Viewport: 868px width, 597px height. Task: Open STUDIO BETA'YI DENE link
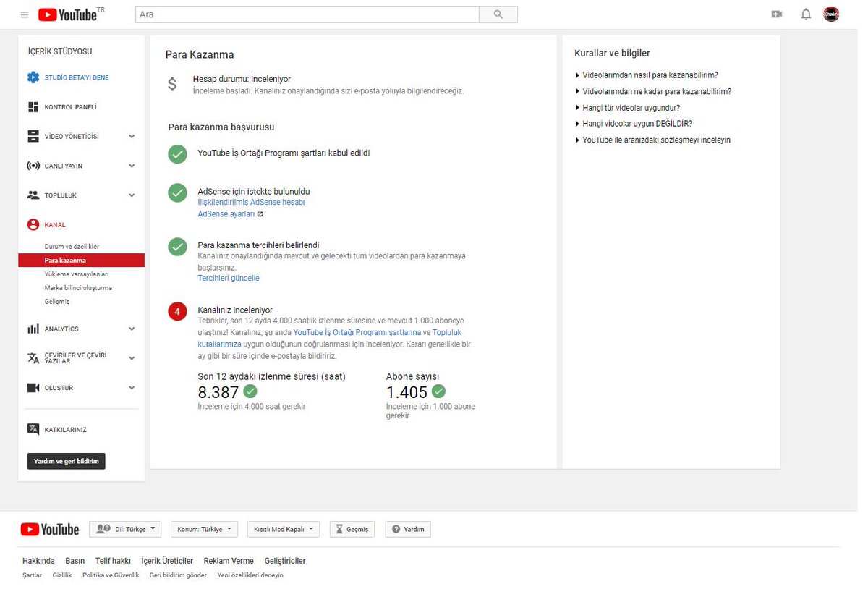(77, 77)
